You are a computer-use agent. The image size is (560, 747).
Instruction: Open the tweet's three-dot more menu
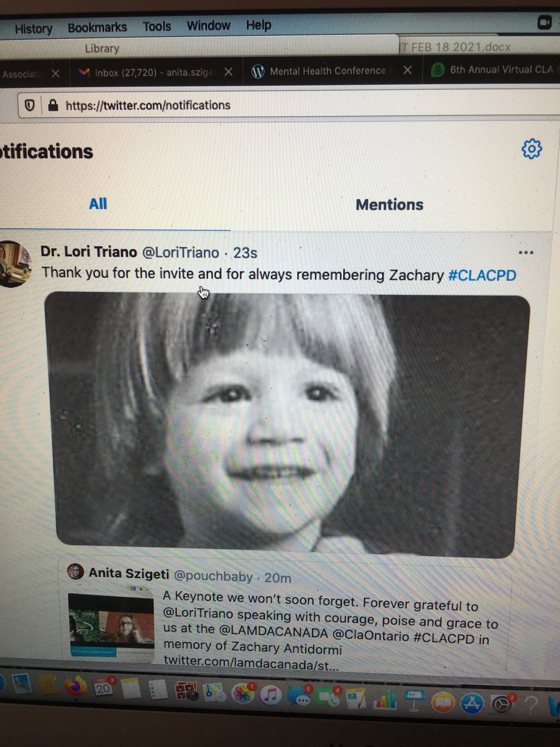click(526, 252)
